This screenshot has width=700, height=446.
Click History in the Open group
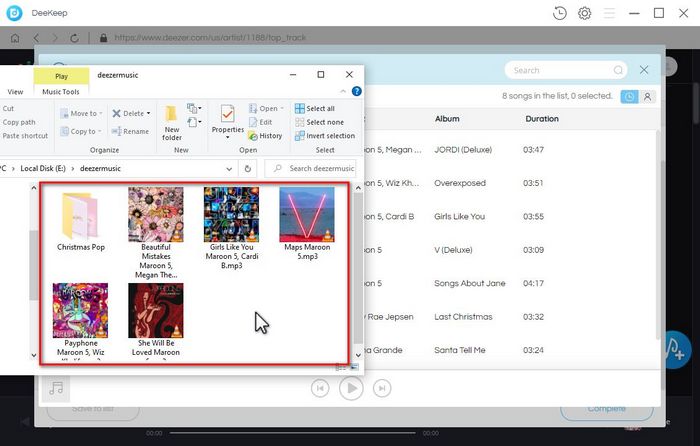266,136
